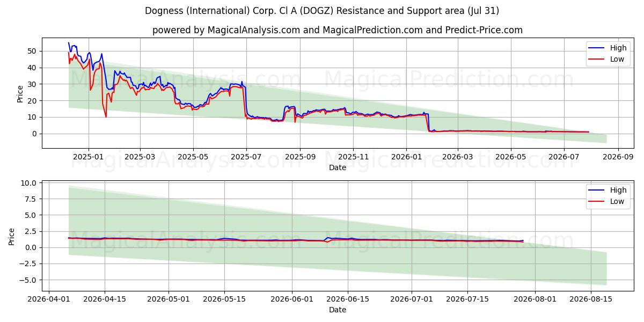Click the 2026-04-15 date tick label
644x322 pixels.
(105, 299)
